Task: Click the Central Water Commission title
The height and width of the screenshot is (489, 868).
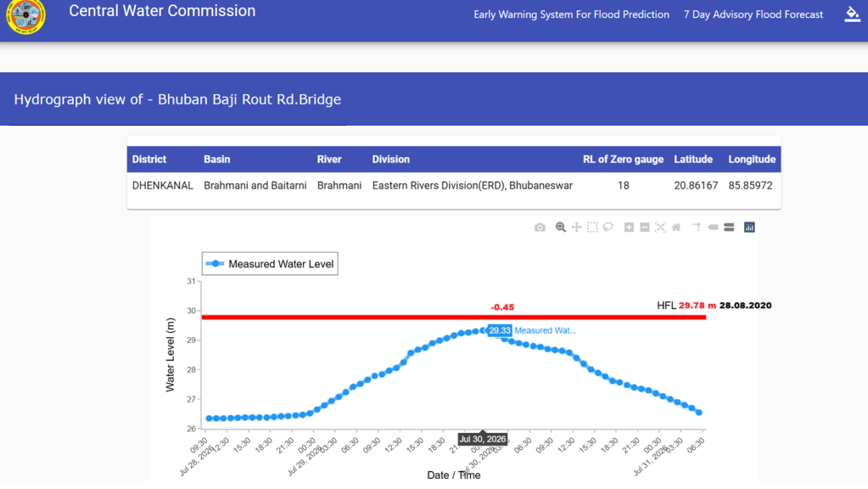Action: [x=162, y=11]
